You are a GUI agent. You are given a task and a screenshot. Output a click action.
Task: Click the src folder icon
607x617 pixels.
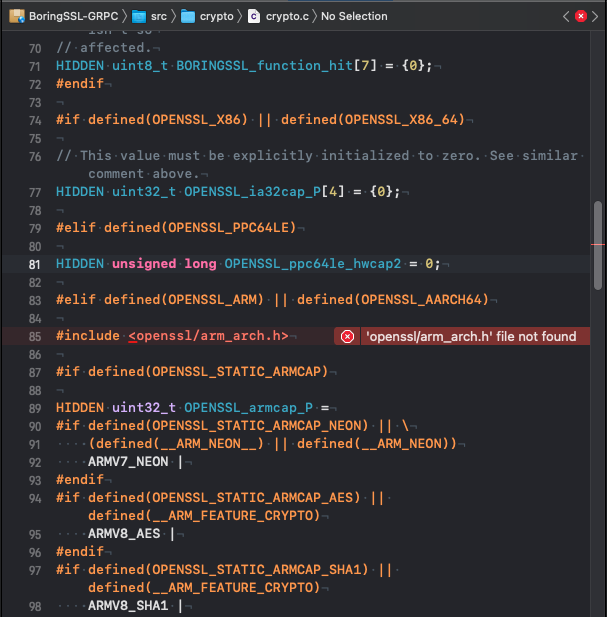(x=138, y=17)
